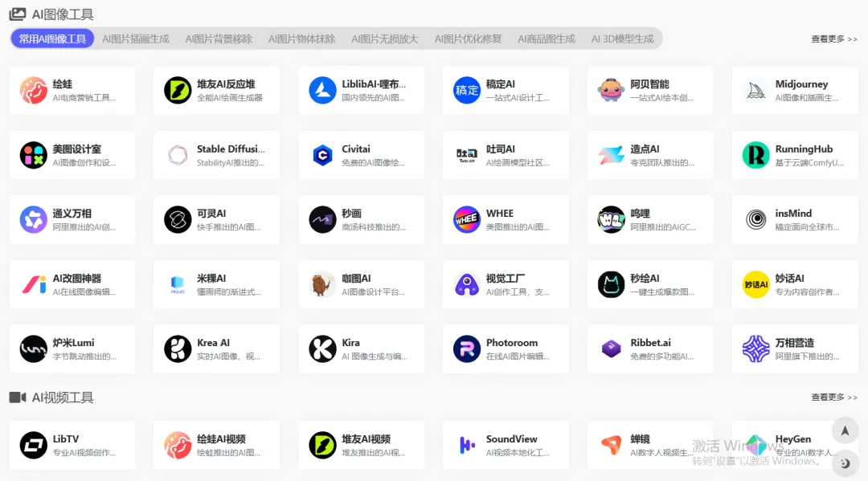Open the 秒绘AI cat icon
The image size is (868, 481).
(611, 284)
